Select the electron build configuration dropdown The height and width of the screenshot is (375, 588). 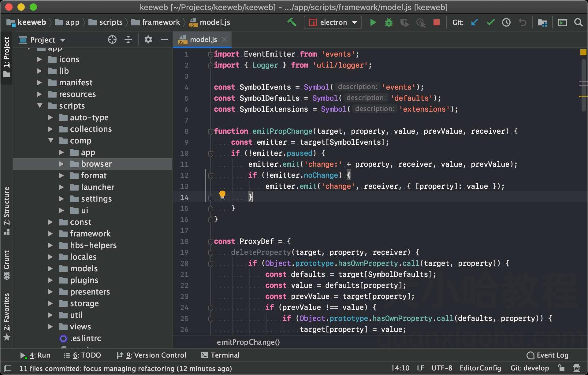[332, 22]
